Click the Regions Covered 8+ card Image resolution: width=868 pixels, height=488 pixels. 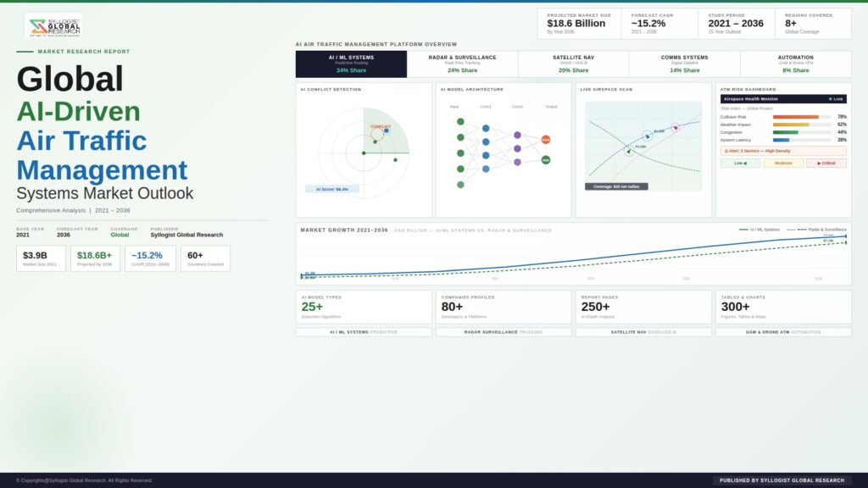pyautogui.click(x=813, y=24)
